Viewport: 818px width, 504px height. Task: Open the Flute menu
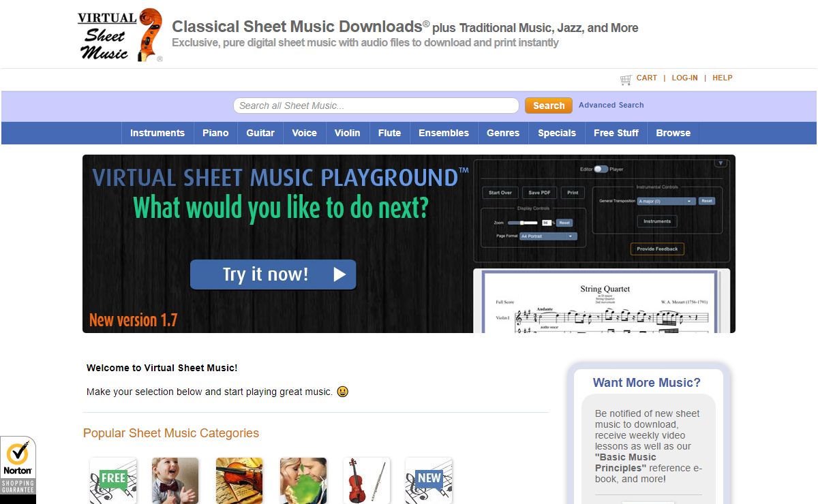389,133
